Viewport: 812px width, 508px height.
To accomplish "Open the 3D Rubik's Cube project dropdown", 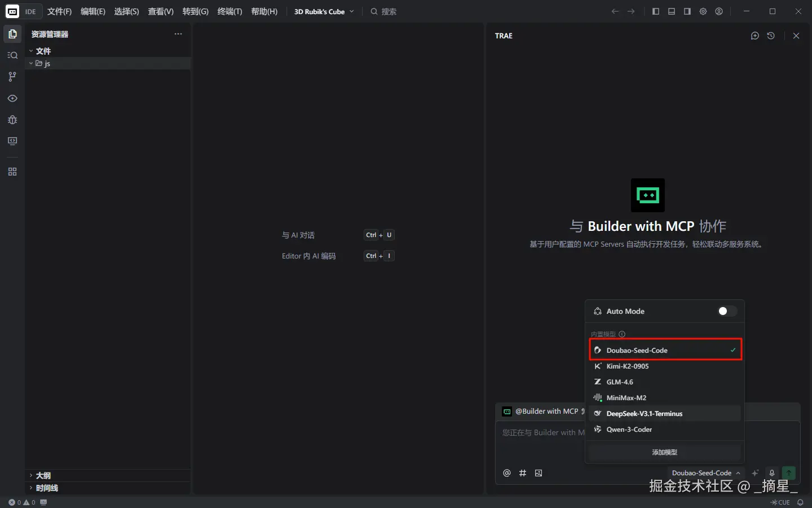I will click(324, 11).
